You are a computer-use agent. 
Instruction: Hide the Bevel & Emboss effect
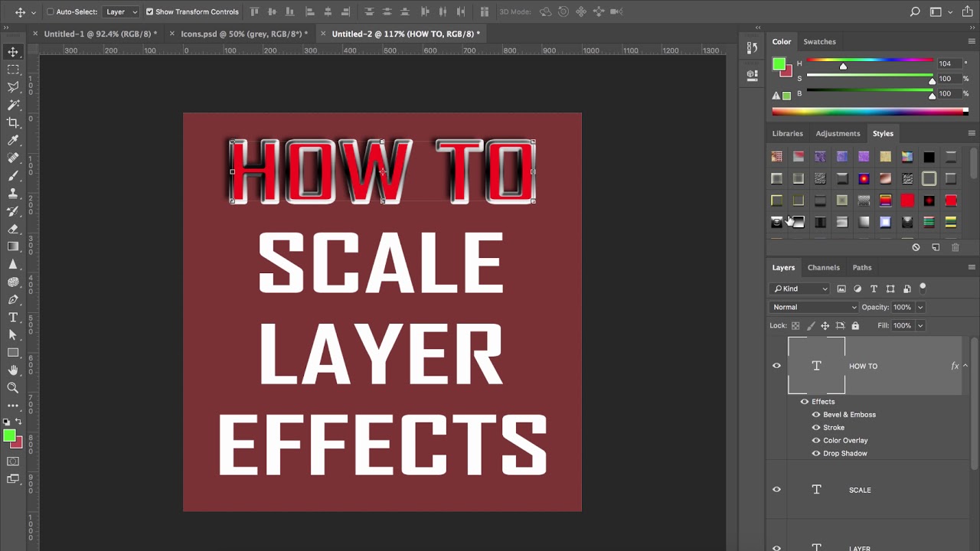815,415
